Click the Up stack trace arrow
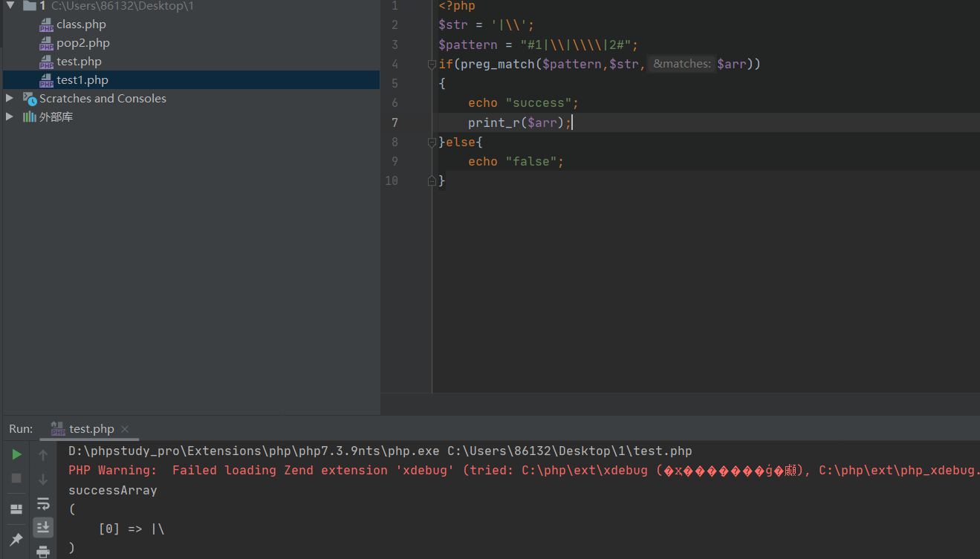Image resolution: width=980 pixels, height=559 pixels. pyautogui.click(x=43, y=454)
